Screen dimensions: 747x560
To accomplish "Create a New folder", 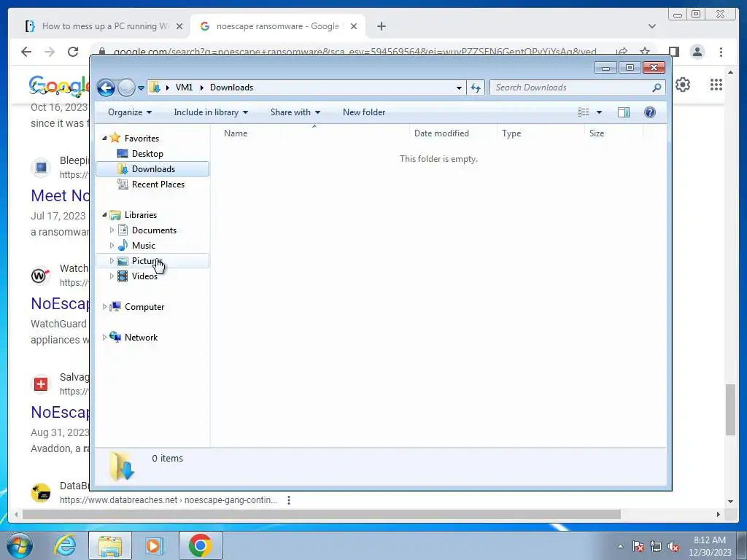I will 364,112.
